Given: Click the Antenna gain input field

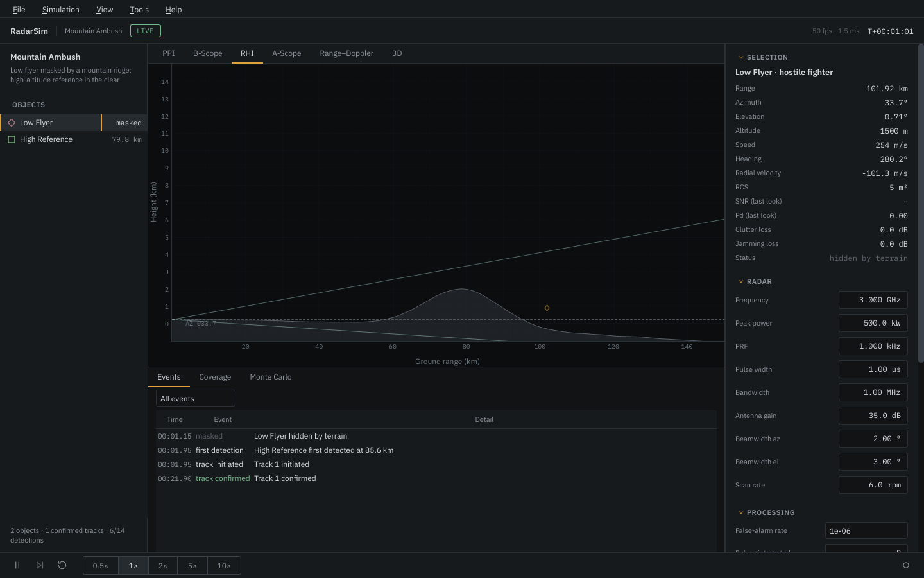Looking at the screenshot, I should (x=873, y=416).
